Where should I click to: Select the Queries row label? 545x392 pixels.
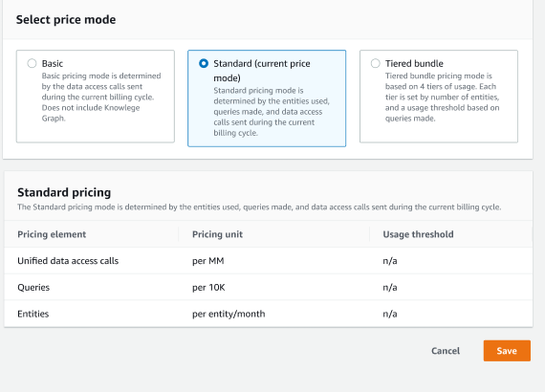point(33,288)
